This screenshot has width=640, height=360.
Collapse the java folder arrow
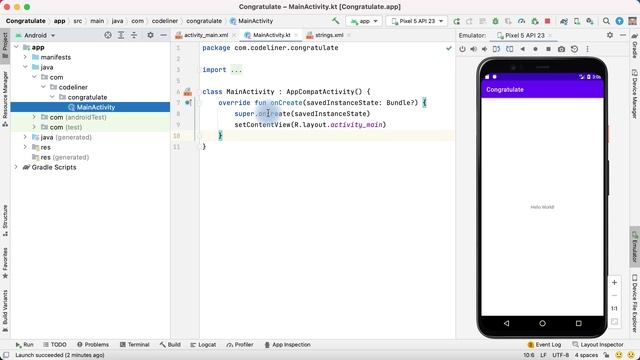(25, 67)
